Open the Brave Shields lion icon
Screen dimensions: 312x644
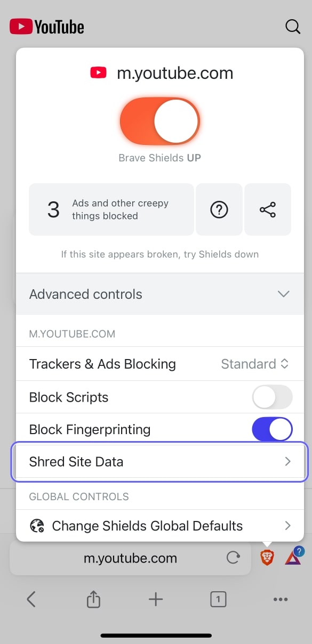[x=267, y=558]
